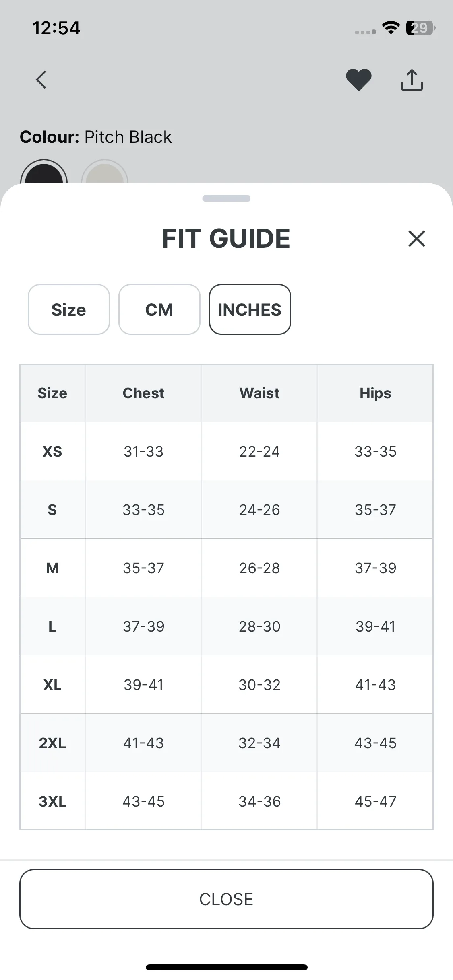Tap the Wi-Fi status icon
453x980 pixels.
pyautogui.click(x=391, y=27)
